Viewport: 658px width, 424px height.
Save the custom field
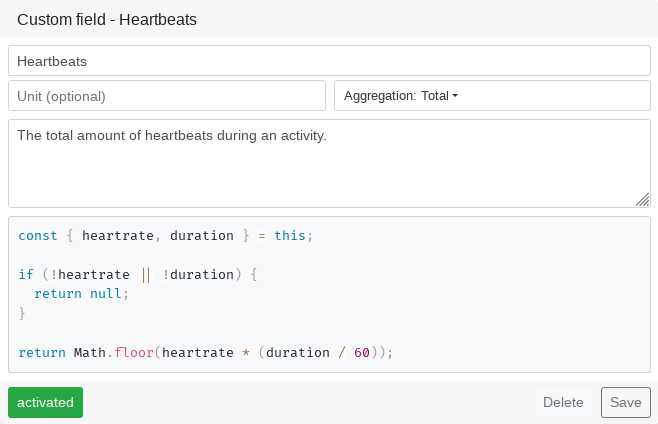coord(625,402)
